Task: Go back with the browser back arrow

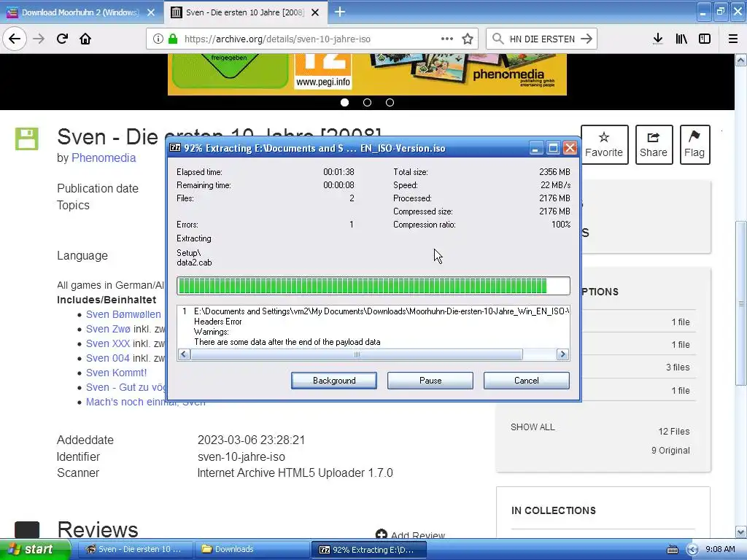Action: pos(15,39)
